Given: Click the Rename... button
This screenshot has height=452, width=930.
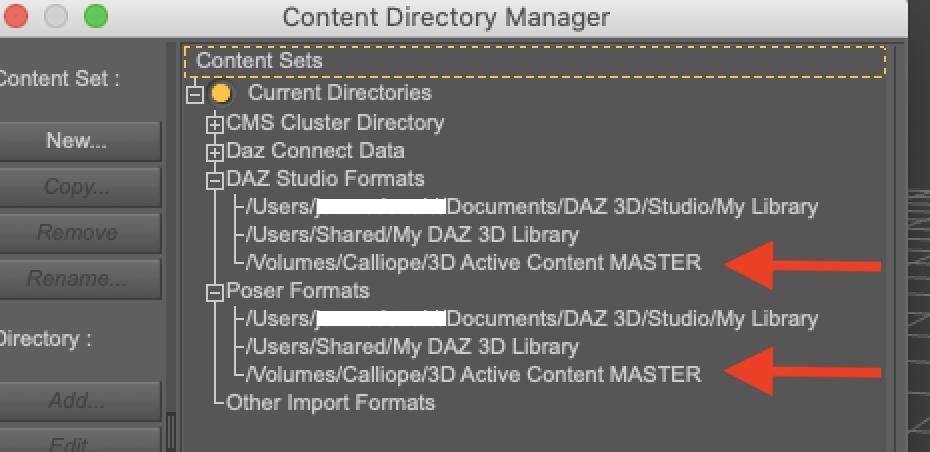Looking at the screenshot, I should click(77, 279).
